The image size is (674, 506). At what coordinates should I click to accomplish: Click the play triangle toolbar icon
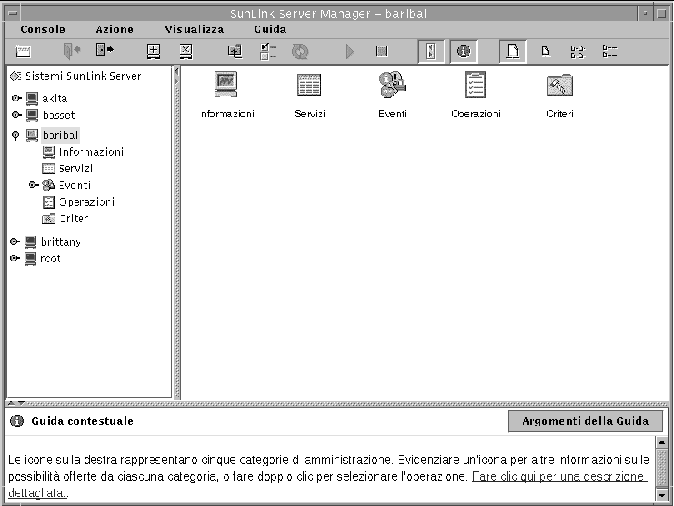(x=350, y=52)
